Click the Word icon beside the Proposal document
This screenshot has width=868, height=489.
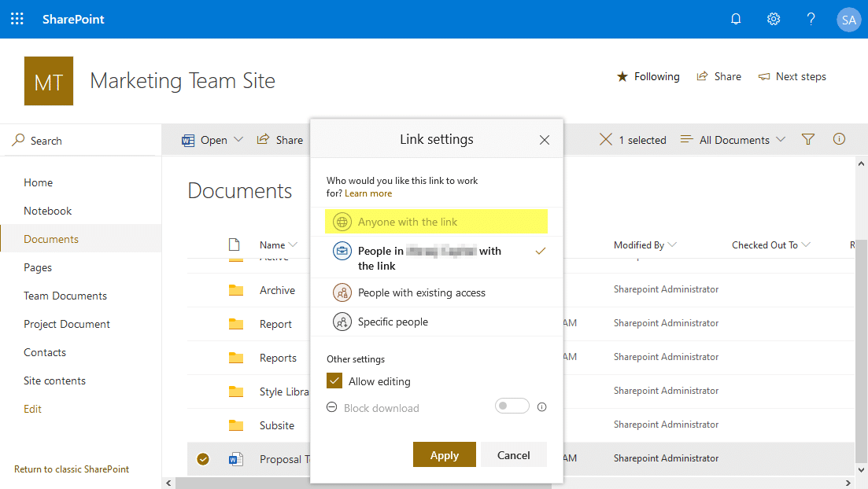point(236,458)
